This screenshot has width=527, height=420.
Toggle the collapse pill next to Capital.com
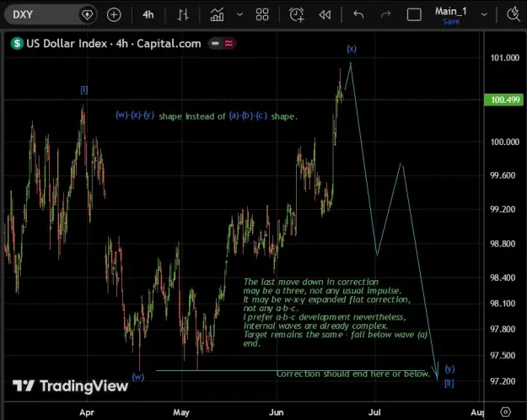216,43
